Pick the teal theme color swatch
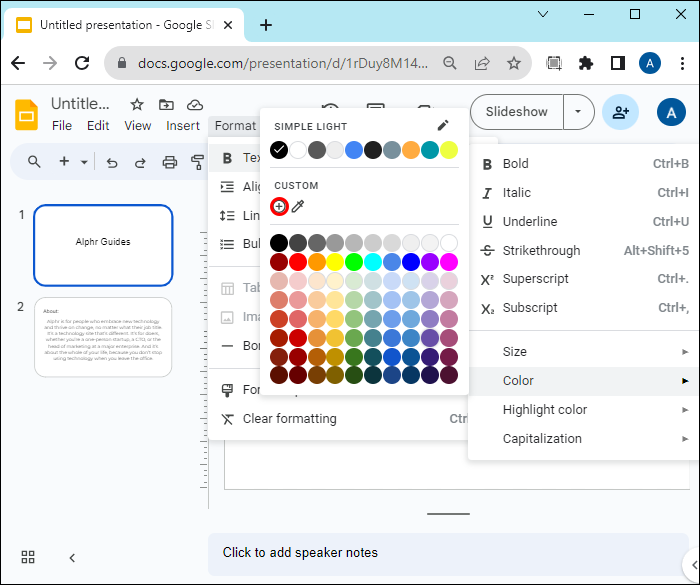 tap(429, 150)
